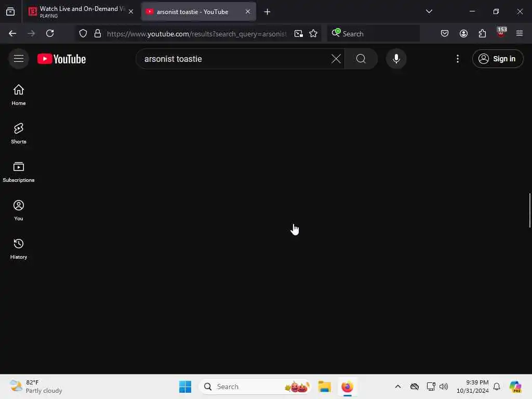The width and height of the screenshot is (532, 399).
Task: Go back with the browser back arrow
Action: (12, 33)
